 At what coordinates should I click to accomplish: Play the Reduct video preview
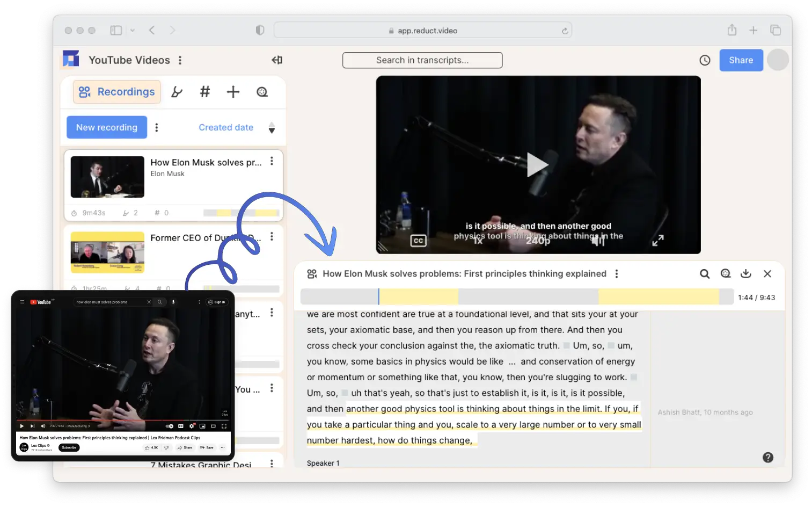[537, 165]
